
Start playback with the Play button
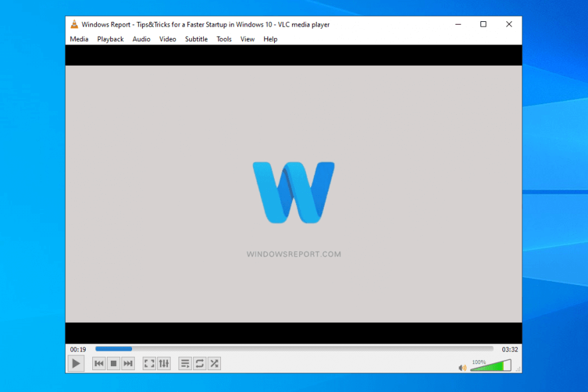76,363
